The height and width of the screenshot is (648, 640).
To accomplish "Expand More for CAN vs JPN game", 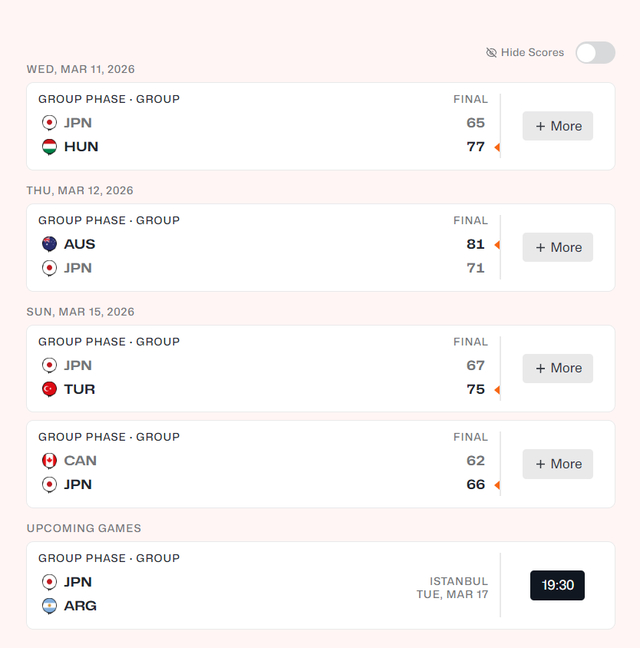I will pos(557,464).
